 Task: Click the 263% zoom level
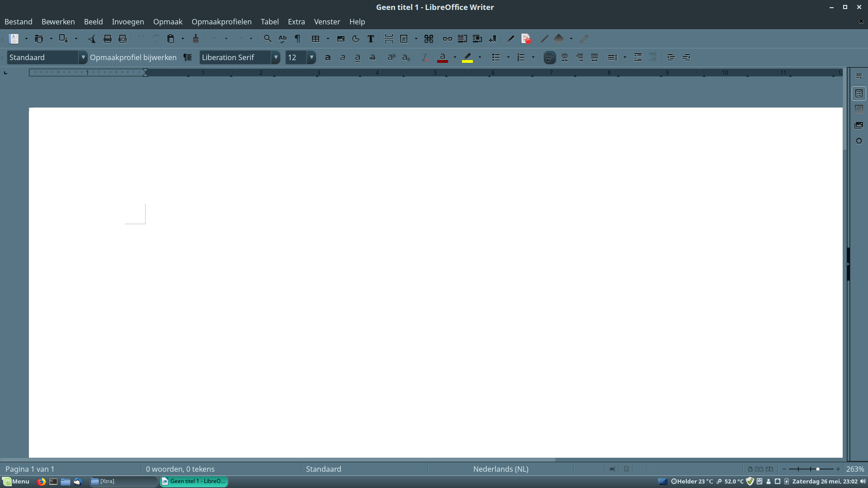click(x=855, y=469)
